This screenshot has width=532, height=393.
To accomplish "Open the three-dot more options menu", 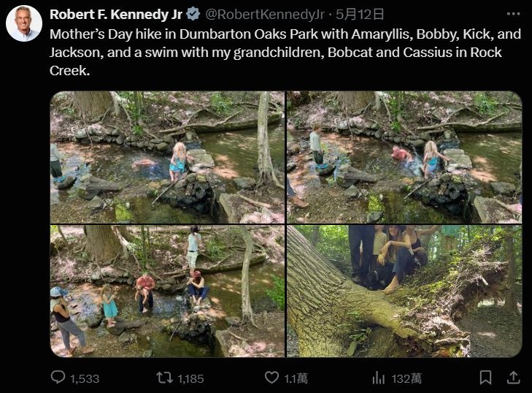I will (x=513, y=14).
